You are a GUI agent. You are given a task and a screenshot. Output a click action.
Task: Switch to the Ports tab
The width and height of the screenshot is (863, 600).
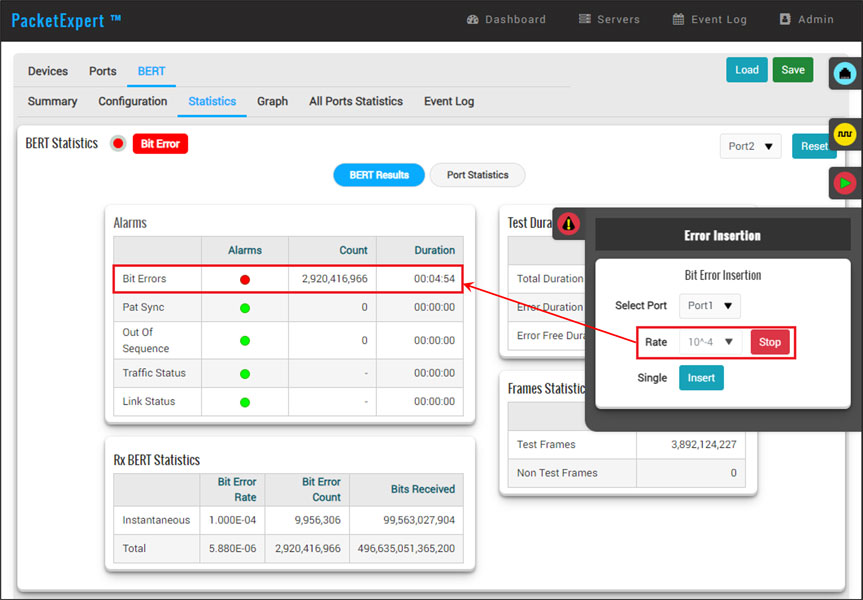click(103, 71)
